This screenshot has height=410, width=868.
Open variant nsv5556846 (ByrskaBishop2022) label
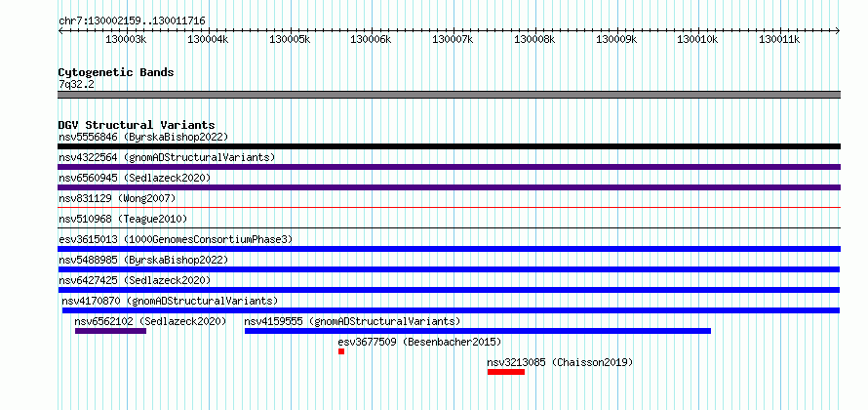(143, 137)
